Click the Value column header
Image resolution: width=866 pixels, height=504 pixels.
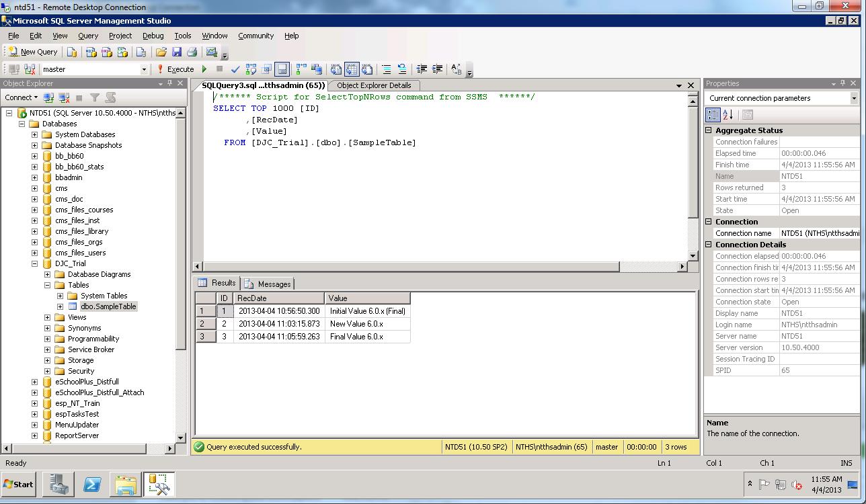coord(368,298)
